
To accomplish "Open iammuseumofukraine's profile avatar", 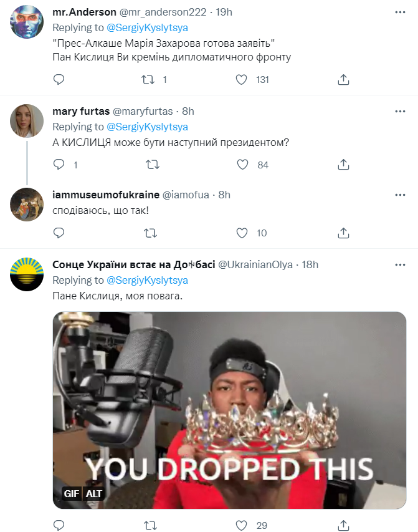I will [27, 203].
